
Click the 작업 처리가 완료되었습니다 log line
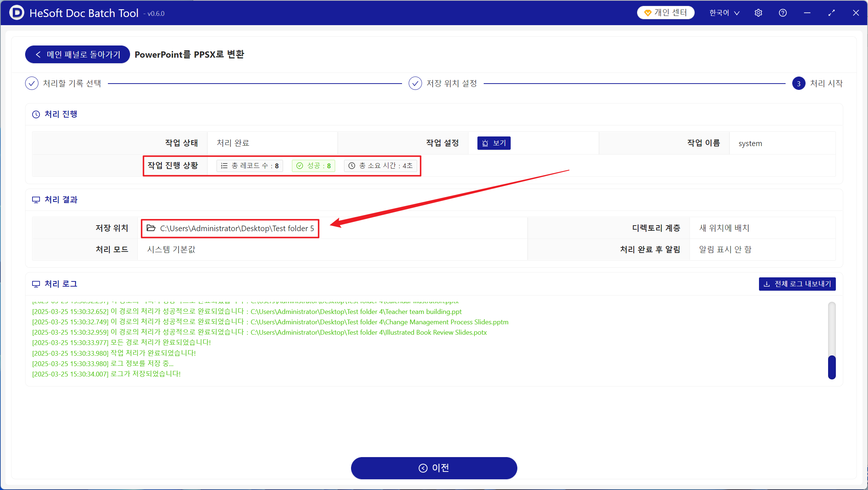click(114, 353)
